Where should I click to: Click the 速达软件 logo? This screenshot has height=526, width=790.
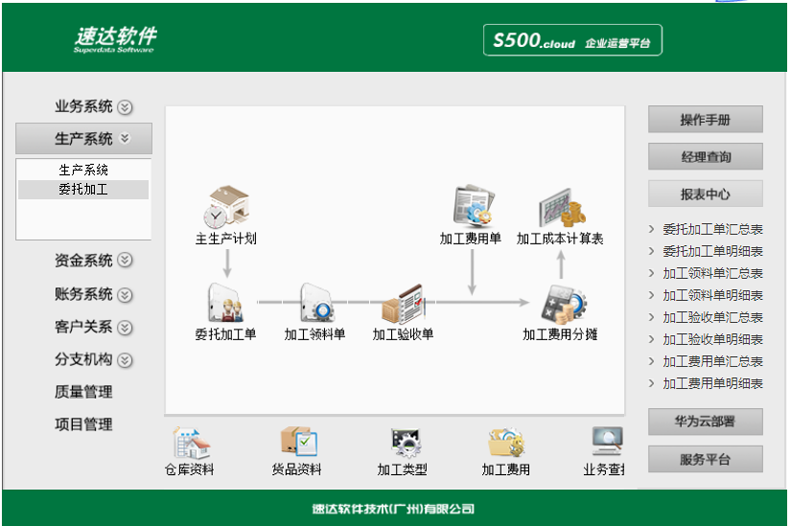[x=115, y=39]
